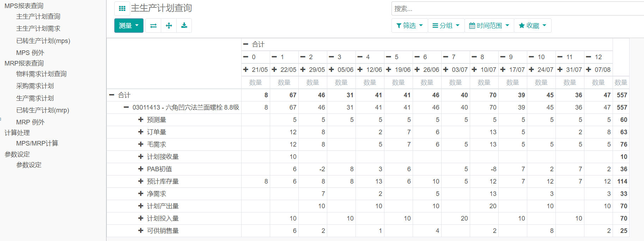Open the 测量 measures dropdown
This screenshot has width=644, height=241.
(129, 26)
